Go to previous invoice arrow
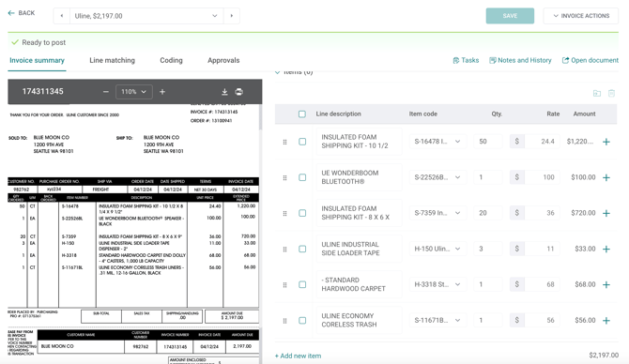The width and height of the screenshot is (629, 364). coord(62,16)
